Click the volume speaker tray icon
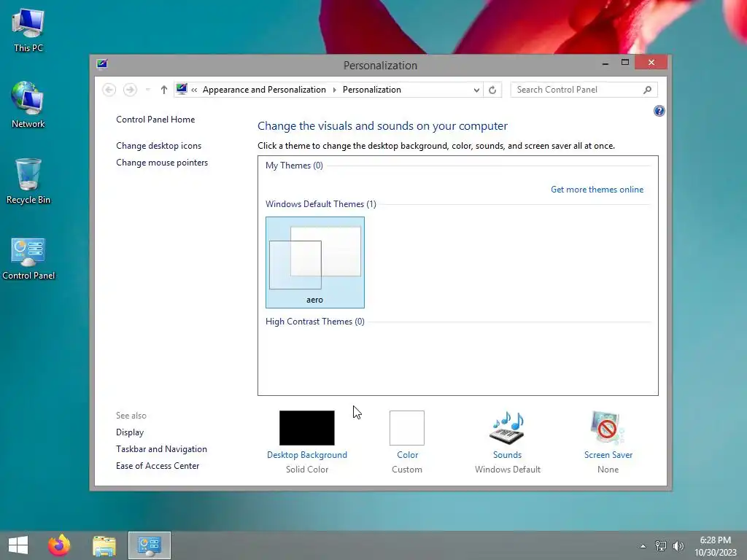 [678, 545]
